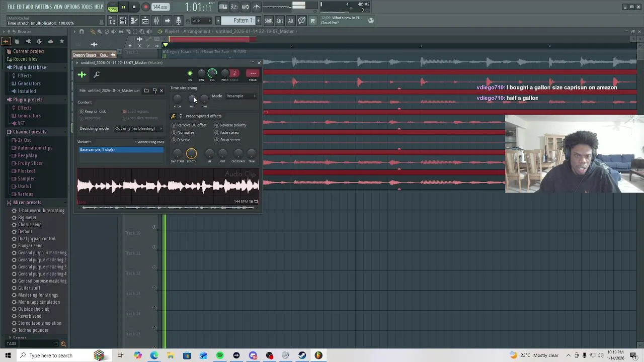Click the red record button
644x362 pixels.
point(145,7)
